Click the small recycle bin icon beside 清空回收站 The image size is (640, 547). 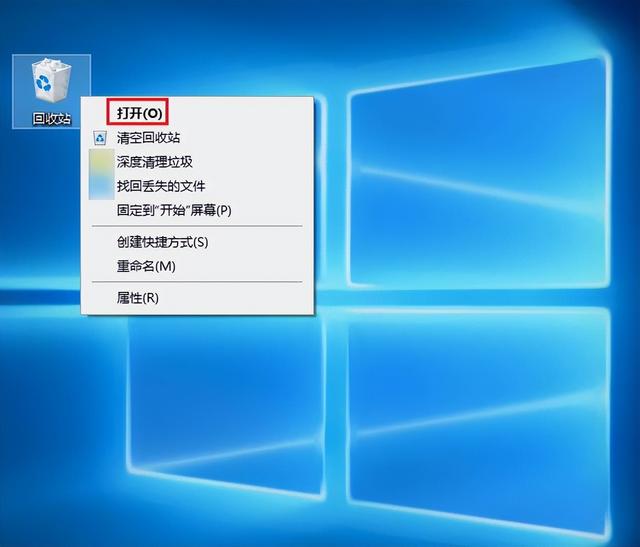[x=100, y=138]
